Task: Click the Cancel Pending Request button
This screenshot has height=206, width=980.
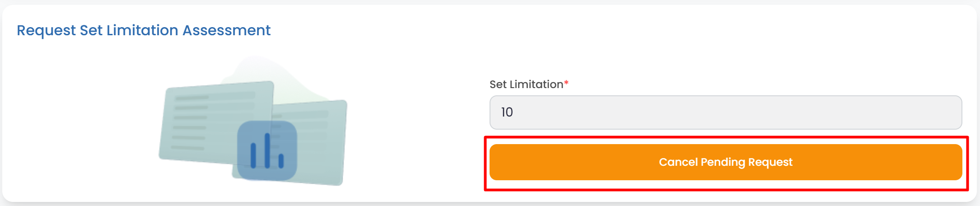Action: 725,162
